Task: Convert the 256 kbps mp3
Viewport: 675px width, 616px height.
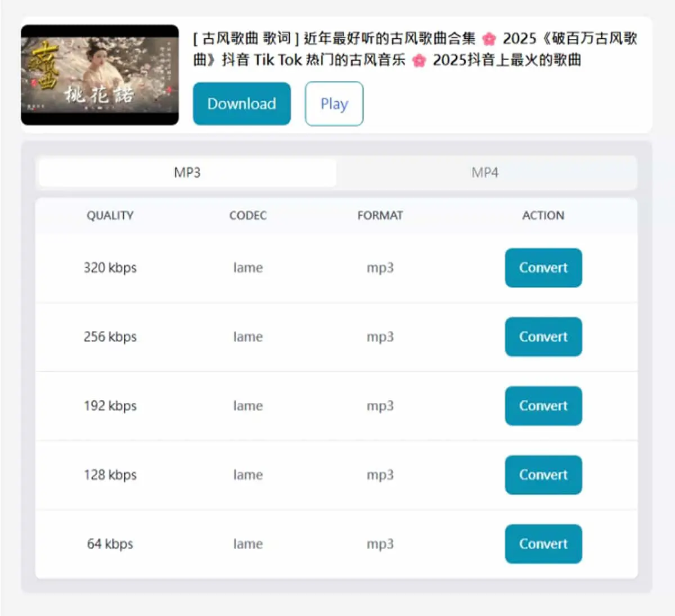Action: (x=543, y=337)
